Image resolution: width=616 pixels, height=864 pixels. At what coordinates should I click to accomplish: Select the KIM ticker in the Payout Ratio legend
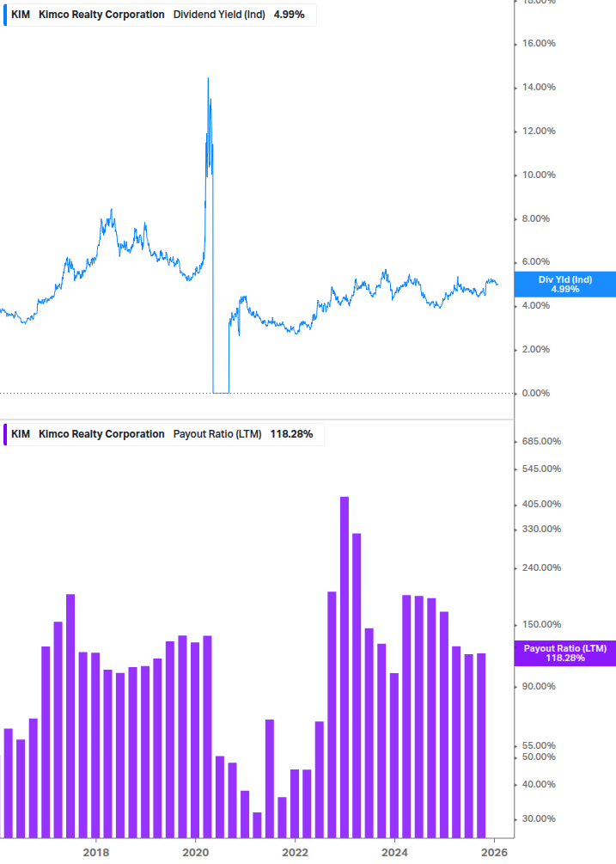(21, 434)
